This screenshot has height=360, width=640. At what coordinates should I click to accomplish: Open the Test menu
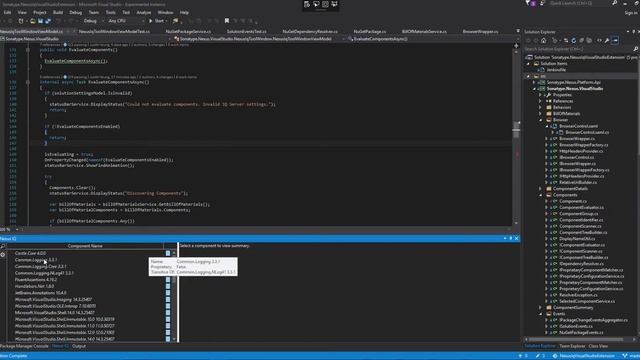tap(126, 13)
